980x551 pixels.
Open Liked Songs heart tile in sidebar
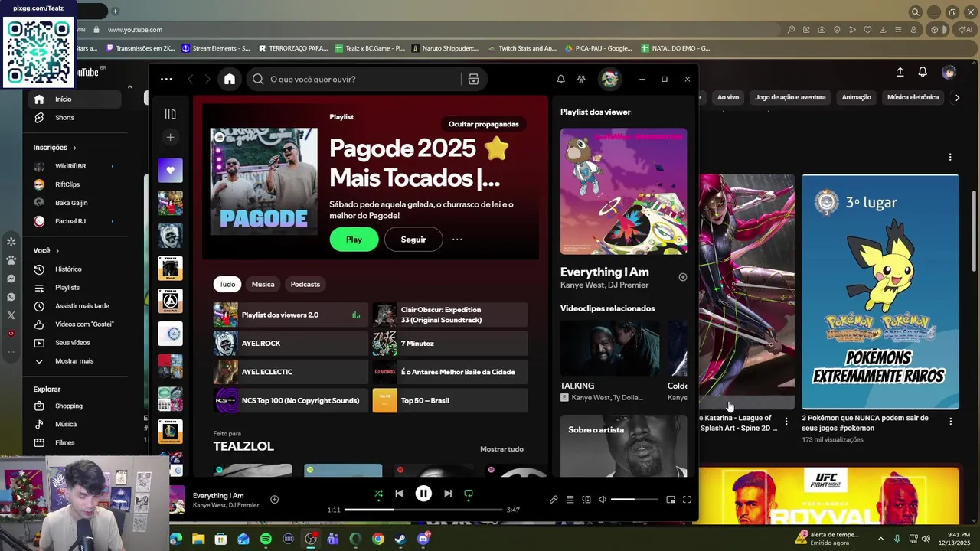click(x=170, y=170)
